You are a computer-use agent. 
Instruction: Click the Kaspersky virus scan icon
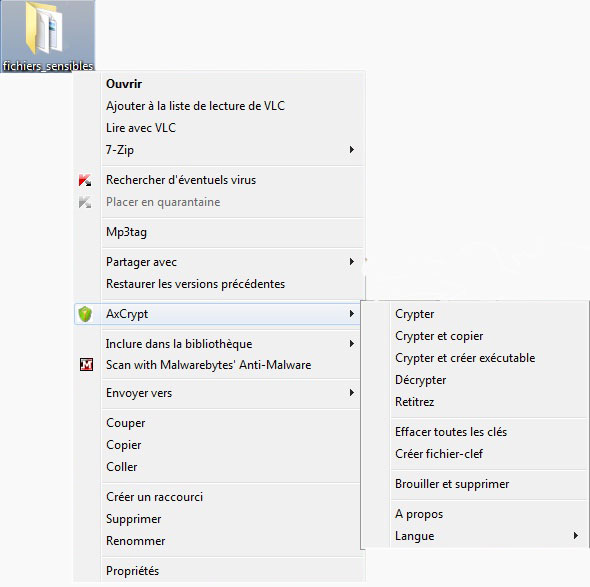tap(85, 180)
